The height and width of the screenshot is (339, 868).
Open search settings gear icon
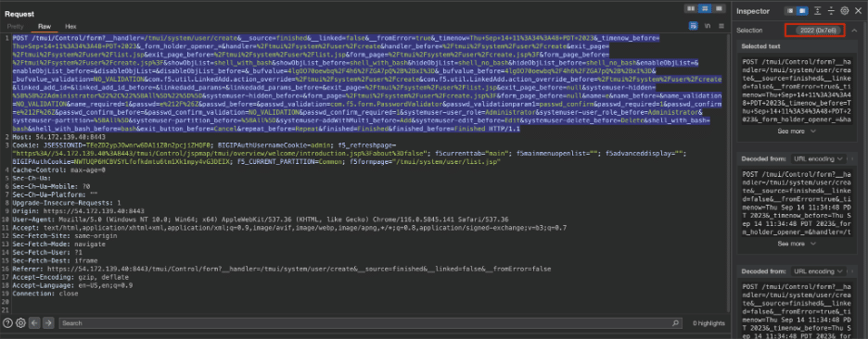[21, 323]
